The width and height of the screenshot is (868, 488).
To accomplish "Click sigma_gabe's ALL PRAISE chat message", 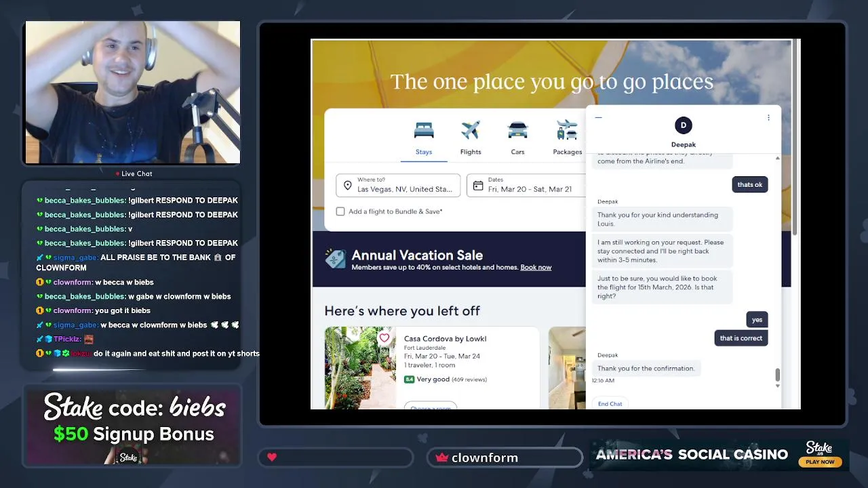I will [x=136, y=262].
